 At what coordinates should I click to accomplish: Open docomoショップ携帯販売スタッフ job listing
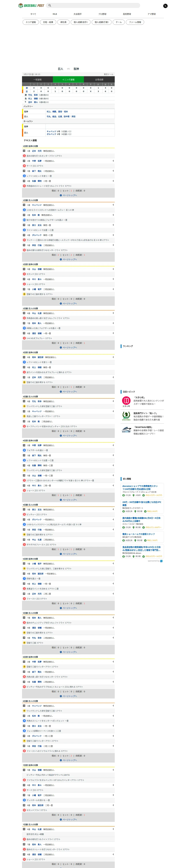pyautogui.click(x=142, y=491)
